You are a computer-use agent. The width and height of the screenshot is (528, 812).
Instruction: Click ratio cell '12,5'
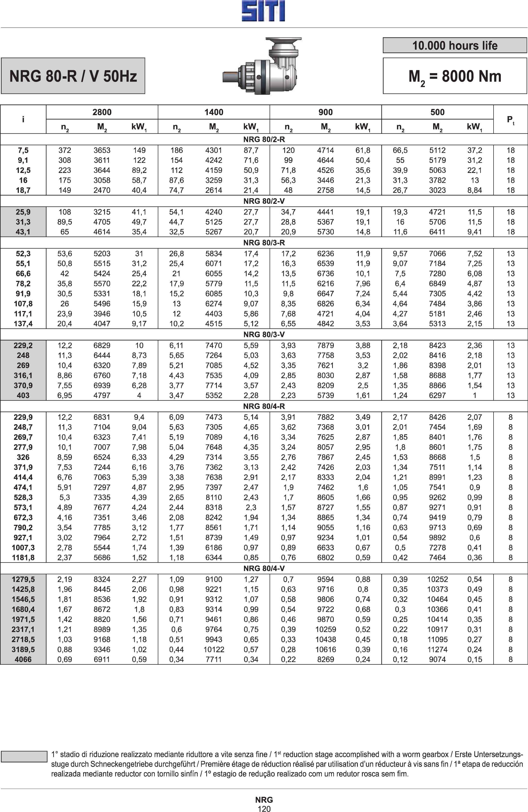pyautogui.click(x=23, y=170)
